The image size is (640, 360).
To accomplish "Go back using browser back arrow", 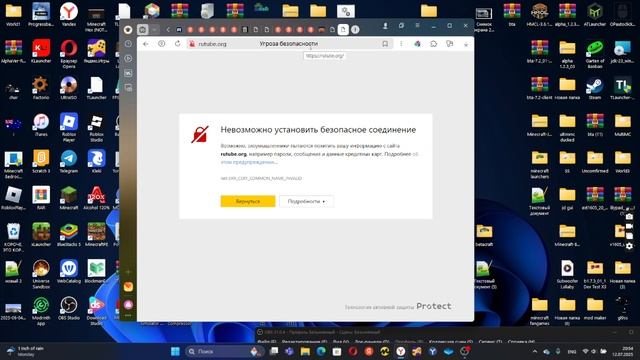I will click(x=146, y=44).
